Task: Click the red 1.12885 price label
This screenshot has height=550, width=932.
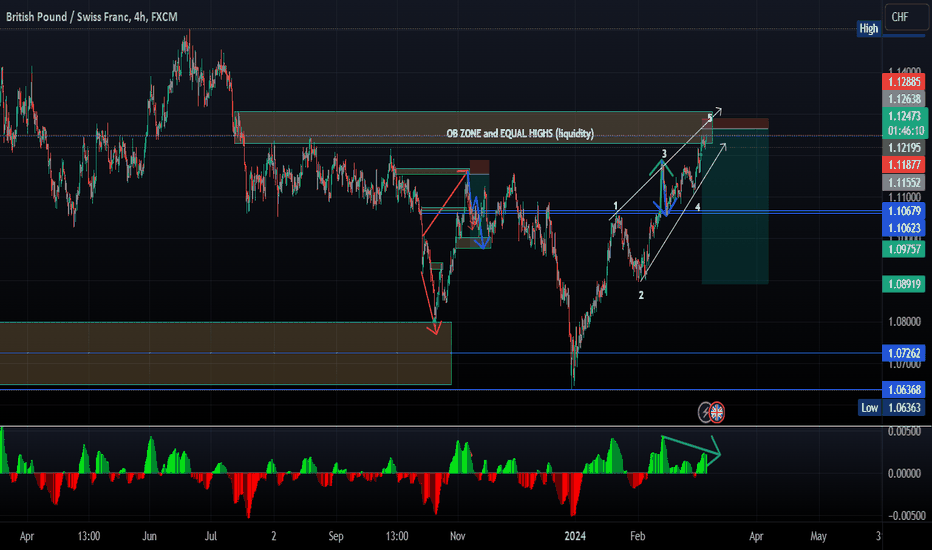Action: [x=904, y=82]
